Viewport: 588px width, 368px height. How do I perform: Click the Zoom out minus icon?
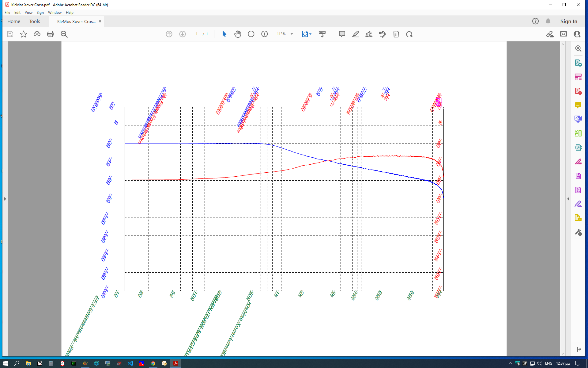click(251, 34)
